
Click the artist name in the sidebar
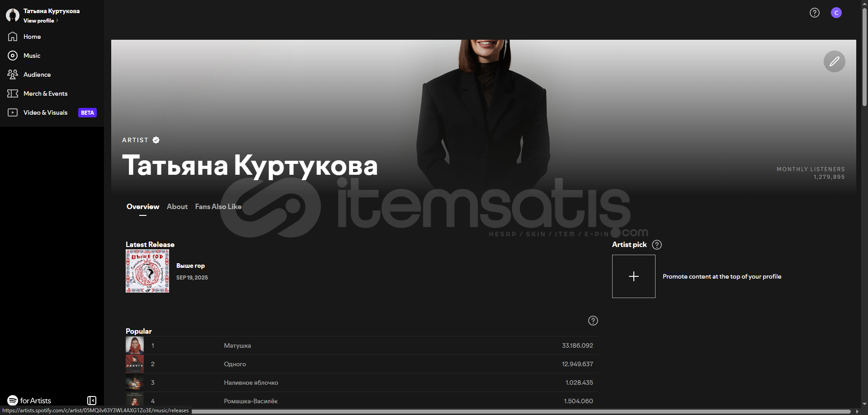[x=52, y=11]
